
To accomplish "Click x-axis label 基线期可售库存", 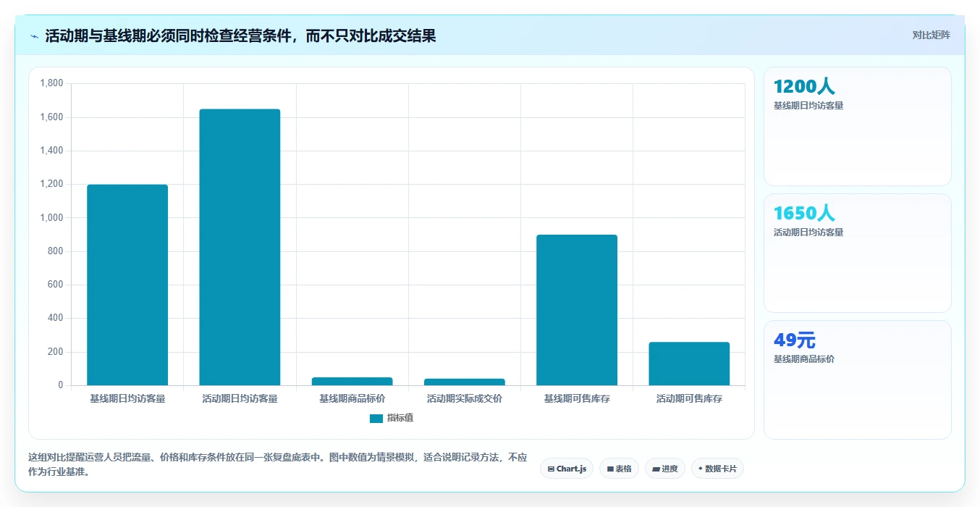I will coord(577,399).
